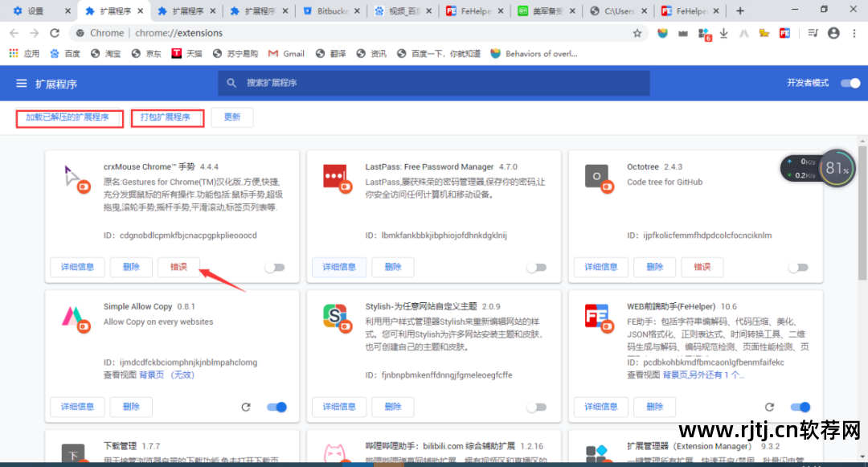Enable the Stylish extension toggle
The image size is (868, 467).
pos(536,408)
